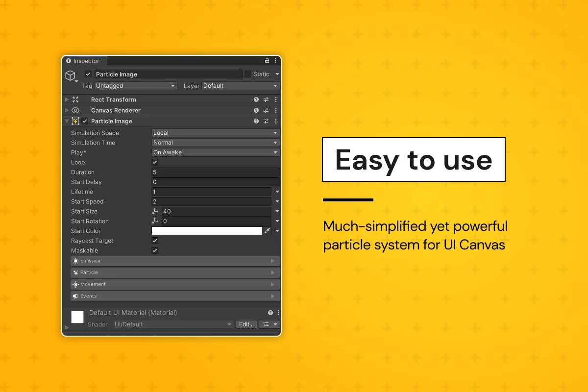Click the Movement section icon
588x392 pixels.
click(75, 284)
